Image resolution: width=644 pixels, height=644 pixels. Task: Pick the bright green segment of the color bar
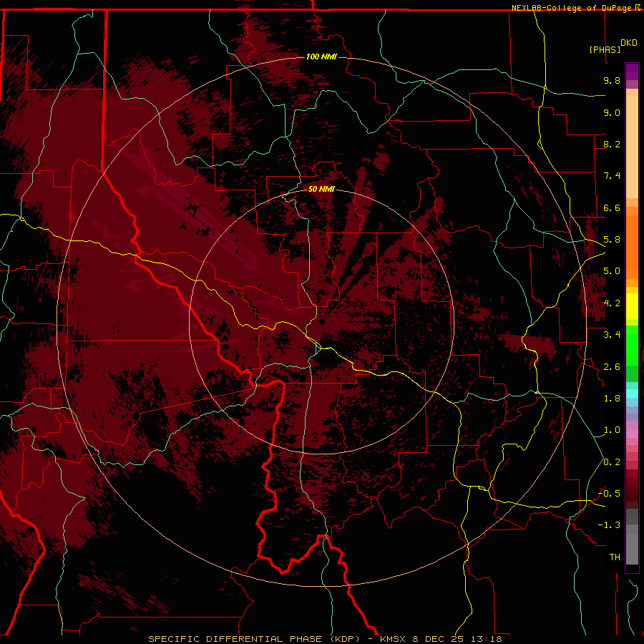[x=632, y=346]
